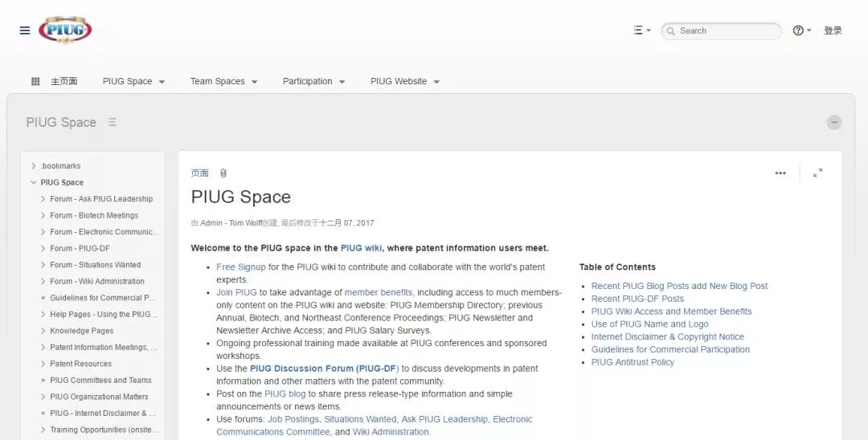Open Recent PIUG Blog Posts TOC link
Screen dimensions: 868x440
click(x=679, y=287)
